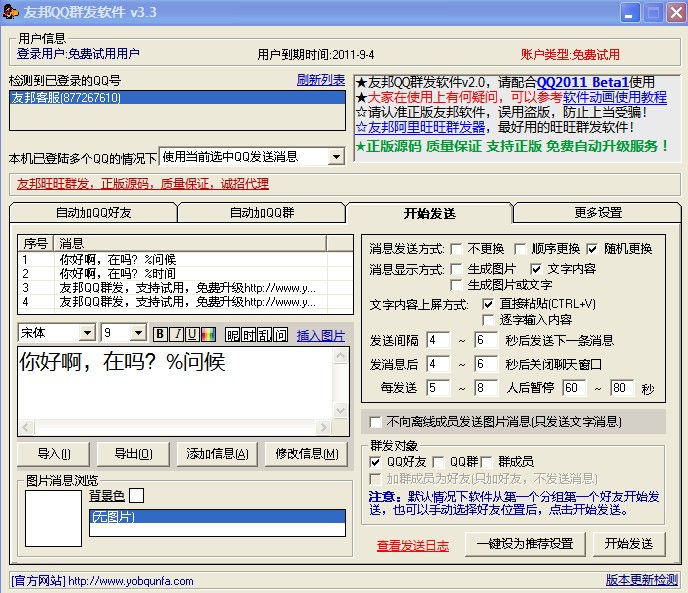Enable the 顺序更换 checkbox

(521, 249)
